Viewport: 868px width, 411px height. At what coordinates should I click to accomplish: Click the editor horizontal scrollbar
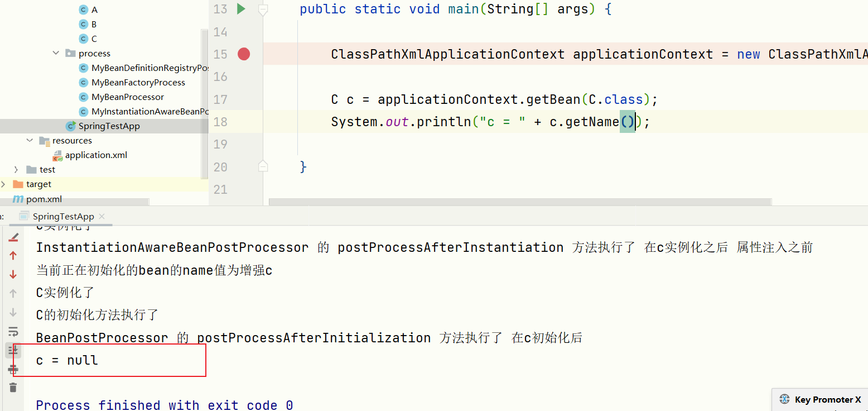520,202
